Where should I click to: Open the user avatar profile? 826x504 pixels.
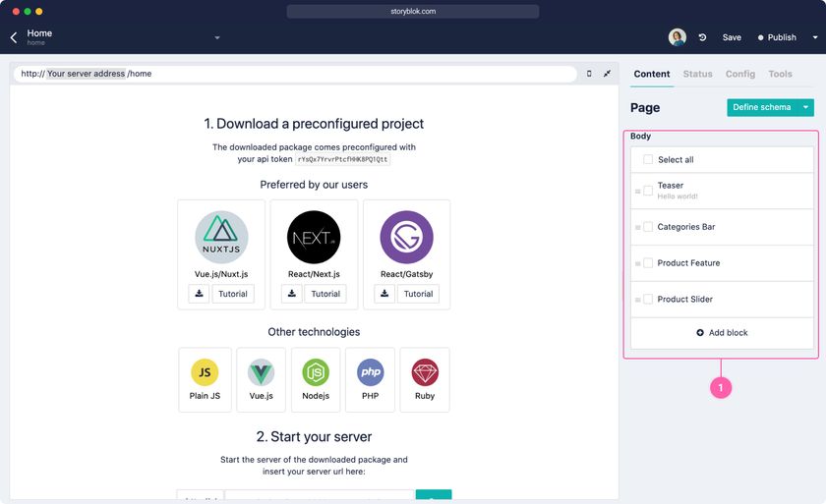677,37
